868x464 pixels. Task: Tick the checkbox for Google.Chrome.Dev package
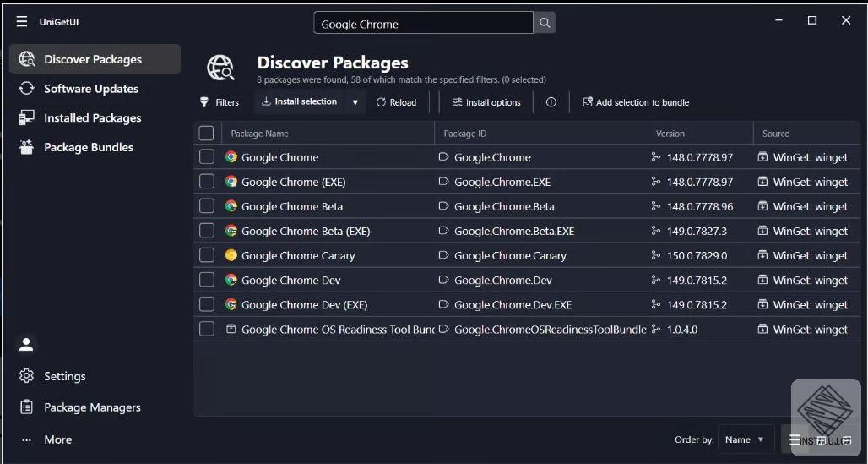207,280
